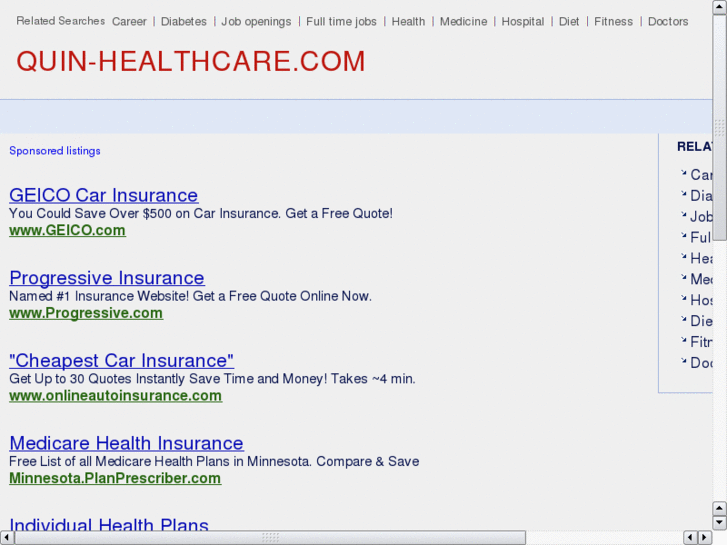Click the arrow bullet beside sidebar Die item
727x545 pixels.
[x=683, y=319]
